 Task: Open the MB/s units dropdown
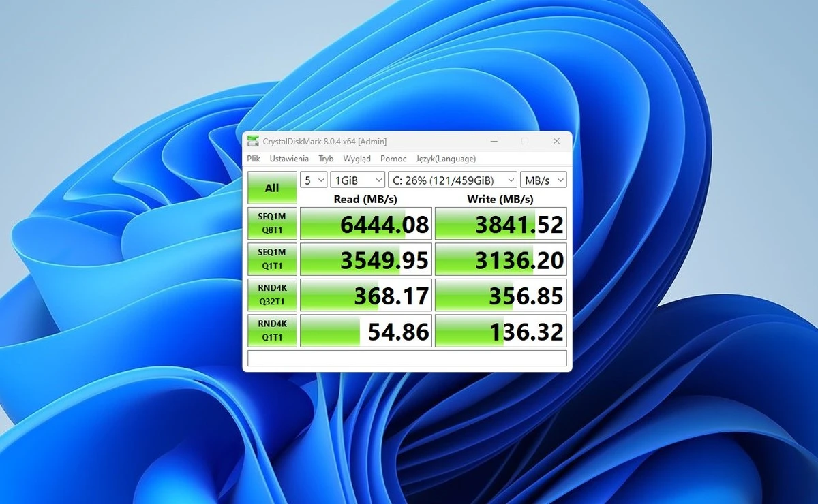click(543, 180)
